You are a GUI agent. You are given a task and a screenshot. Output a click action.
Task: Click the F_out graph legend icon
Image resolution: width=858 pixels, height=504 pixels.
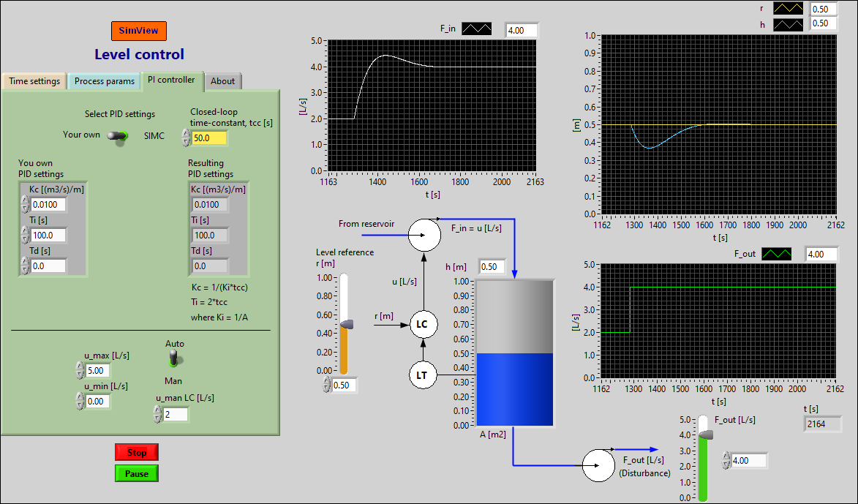[775, 253]
